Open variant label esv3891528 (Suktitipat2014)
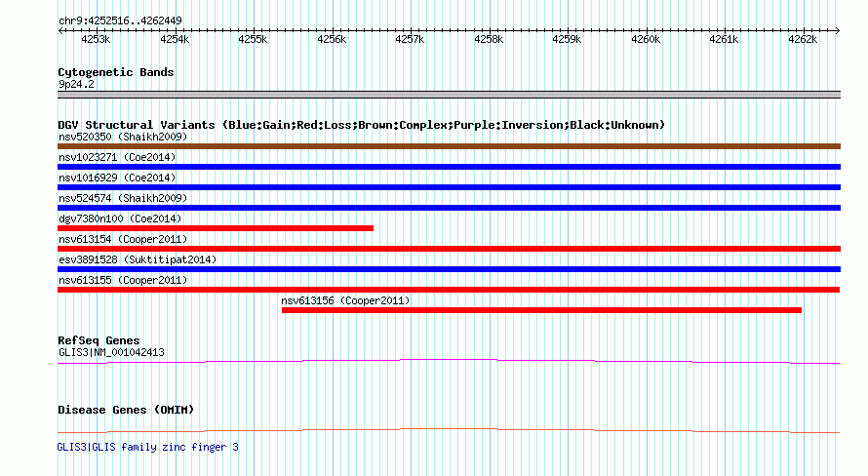Image resolution: width=868 pixels, height=476 pixels. [138, 259]
